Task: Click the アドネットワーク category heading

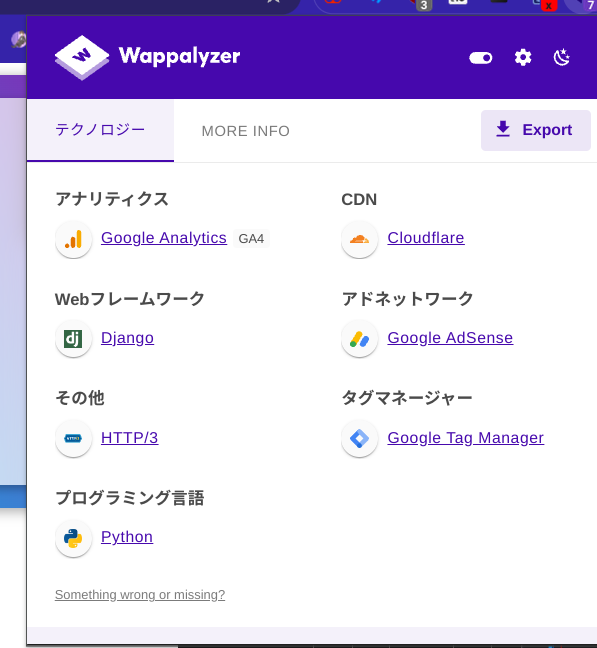Action: coord(407,299)
